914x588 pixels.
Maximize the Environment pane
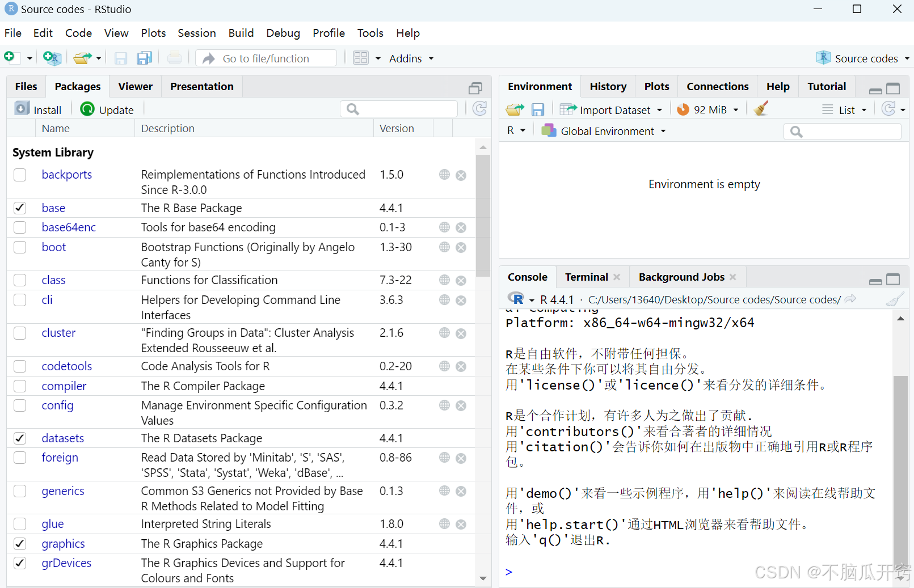click(893, 88)
